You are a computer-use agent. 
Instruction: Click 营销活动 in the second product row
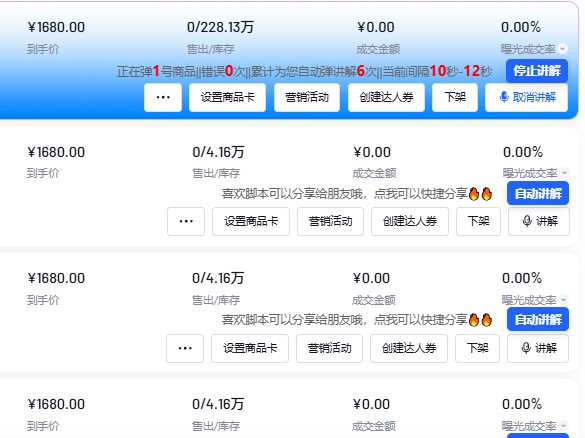coord(331,221)
